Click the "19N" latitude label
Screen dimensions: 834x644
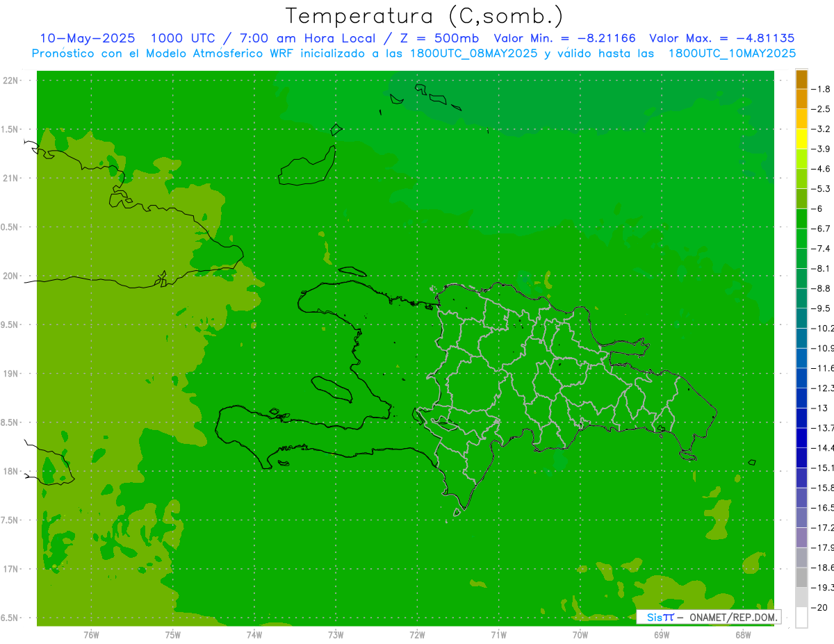coord(11,374)
